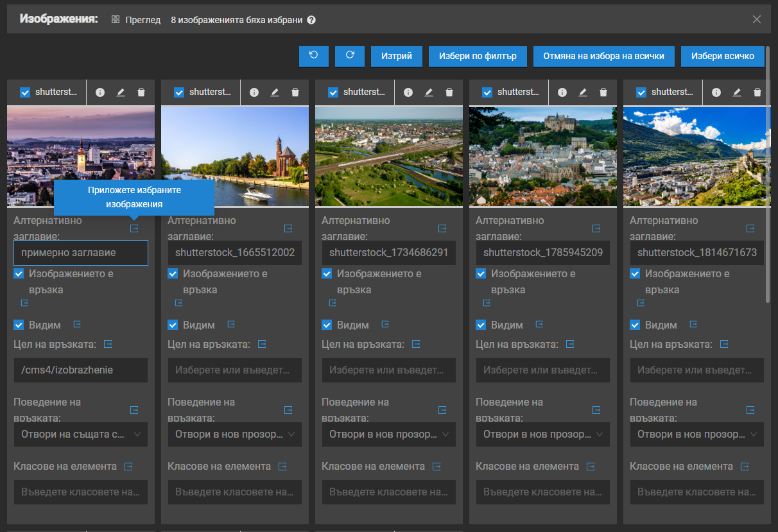The height and width of the screenshot is (532, 778).
Task: Expand link behavior dropdown in the fourth card
Action: (x=543, y=434)
